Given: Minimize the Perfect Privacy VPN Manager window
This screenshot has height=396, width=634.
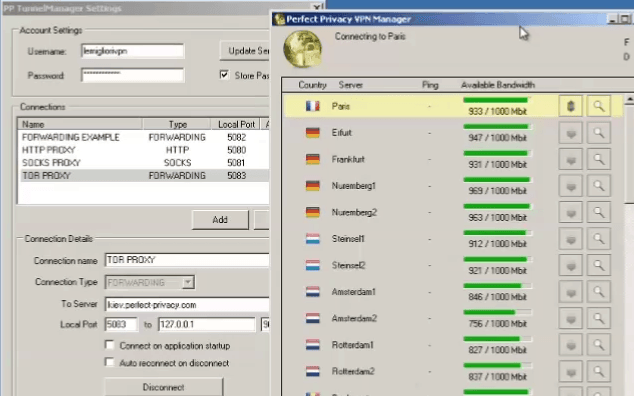Looking at the screenshot, I should [612, 19].
